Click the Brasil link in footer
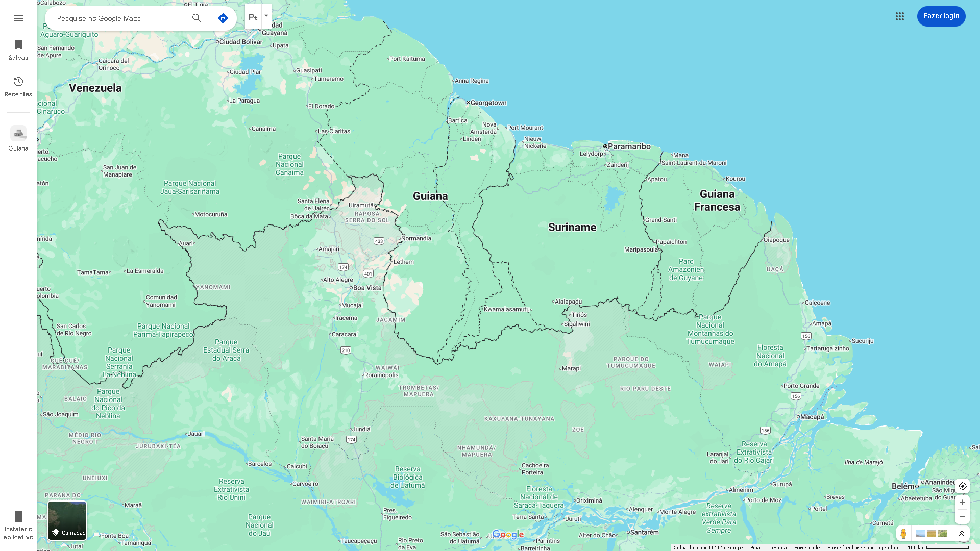This screenshot has width=980, height=551. pyautogui.click(x=756, y=548)
